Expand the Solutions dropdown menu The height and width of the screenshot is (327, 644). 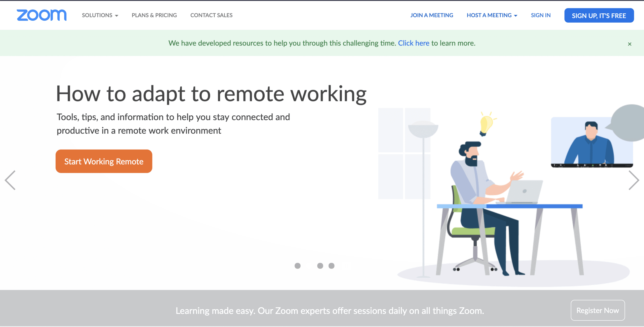(99, 15)
